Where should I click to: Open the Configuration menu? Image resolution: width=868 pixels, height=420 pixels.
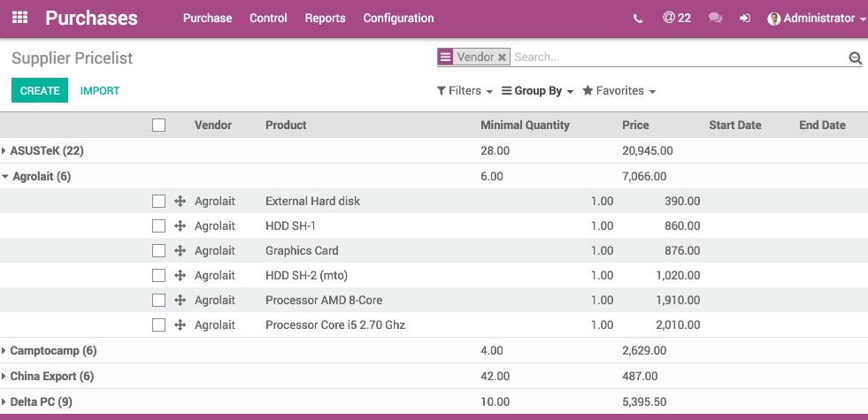398,19
